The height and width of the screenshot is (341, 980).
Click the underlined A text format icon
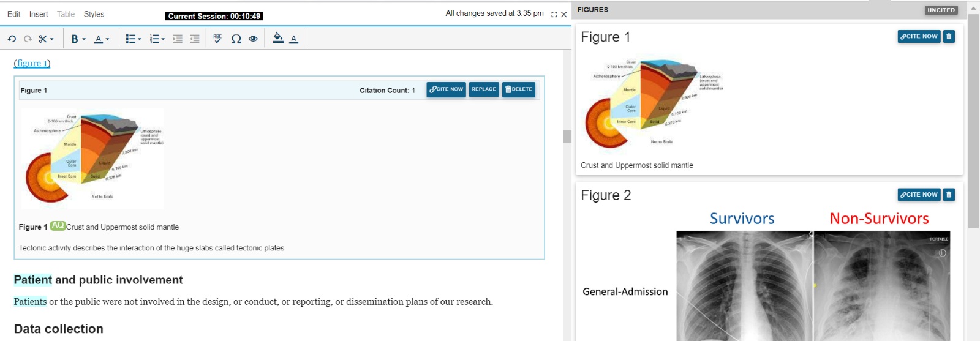coord(98,39)
